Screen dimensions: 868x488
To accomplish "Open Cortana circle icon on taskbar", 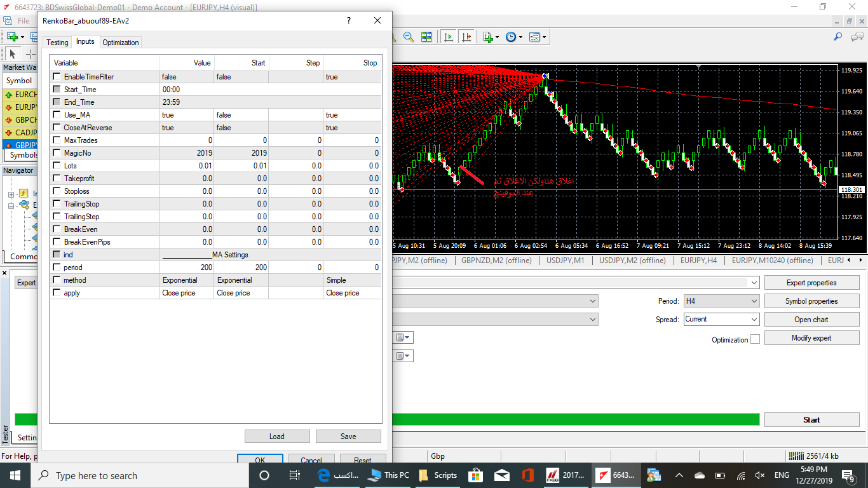I will 264,475.
